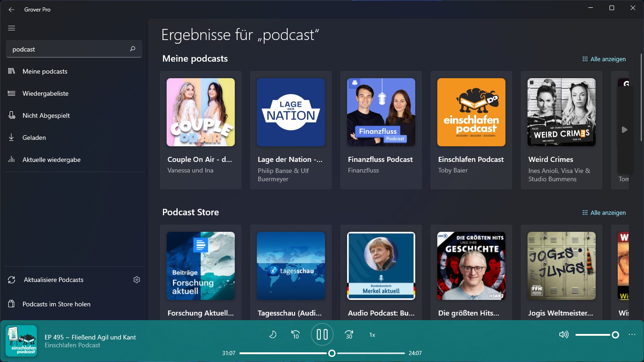Open Finanzfluss Podcast cover
The width and height of the screenshot is (644, 362).
coord(381,112)
